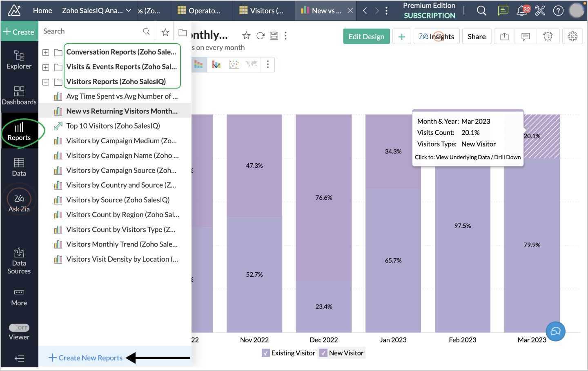Close the New vs ... tab
The image size is (588, 371).
point(350,11)
